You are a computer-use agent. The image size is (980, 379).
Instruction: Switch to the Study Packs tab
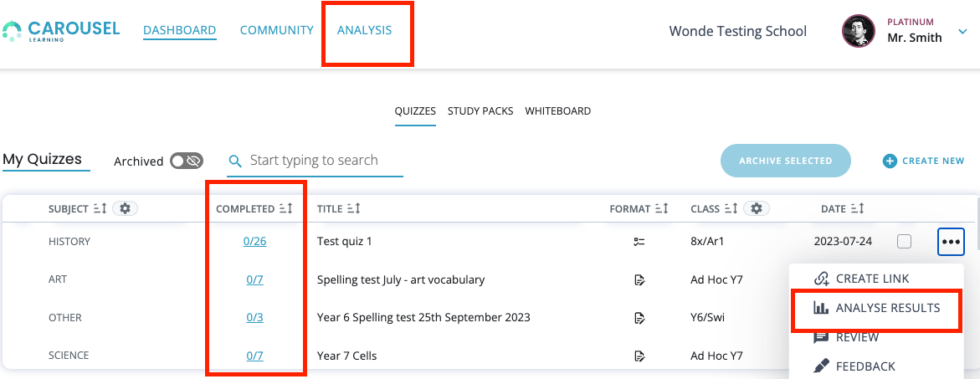(480, 111)
